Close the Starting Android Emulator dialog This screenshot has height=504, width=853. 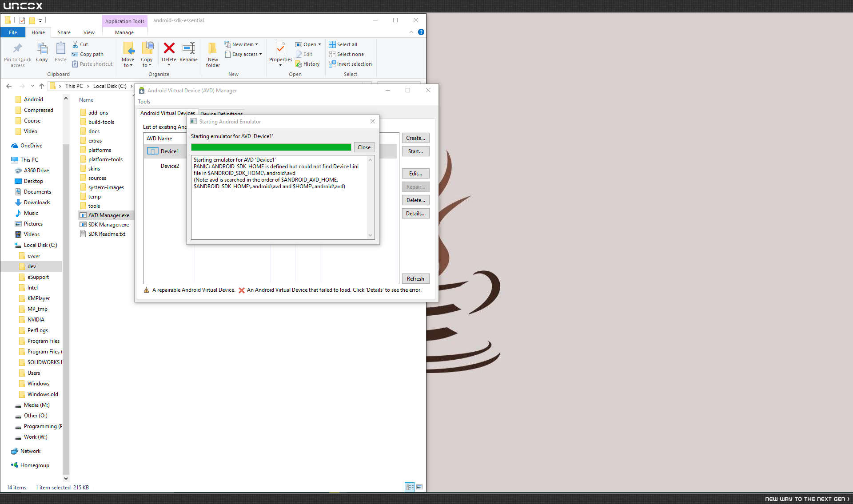coord(373,121)
